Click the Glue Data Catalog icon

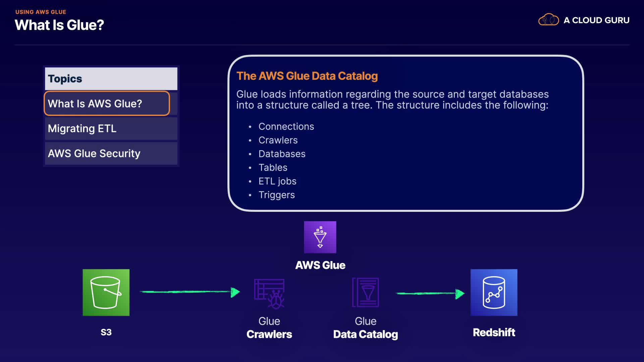[x=366, y=292]
